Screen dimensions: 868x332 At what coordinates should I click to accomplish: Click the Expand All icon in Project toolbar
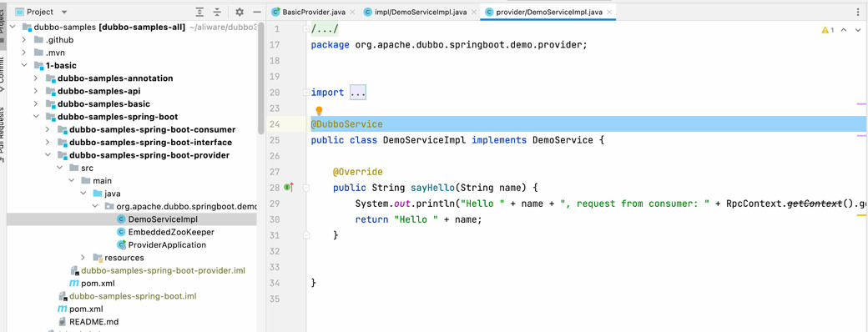(199, 12)
